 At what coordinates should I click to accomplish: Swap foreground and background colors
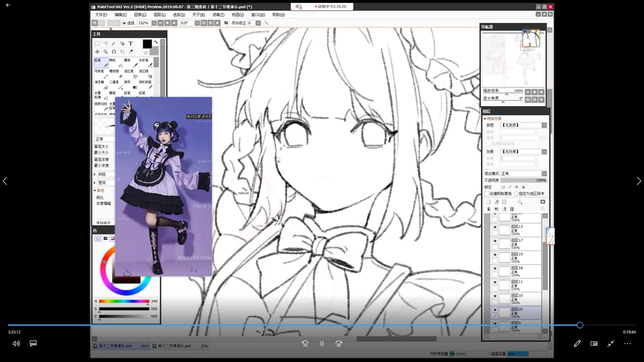coord(156,42)
